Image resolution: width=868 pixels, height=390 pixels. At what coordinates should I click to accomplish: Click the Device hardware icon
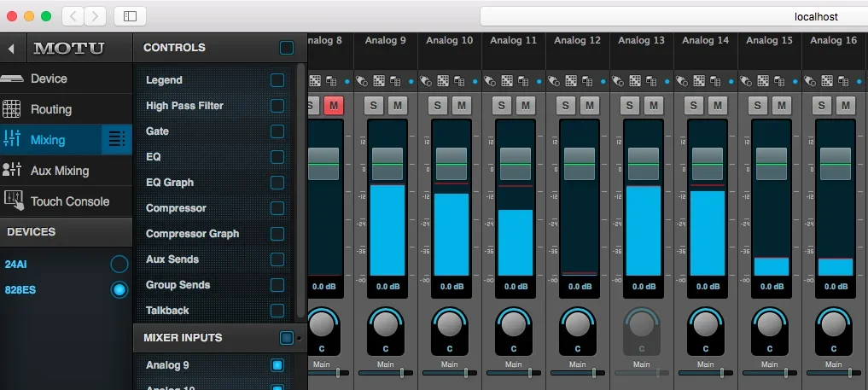tap(12, 79)
